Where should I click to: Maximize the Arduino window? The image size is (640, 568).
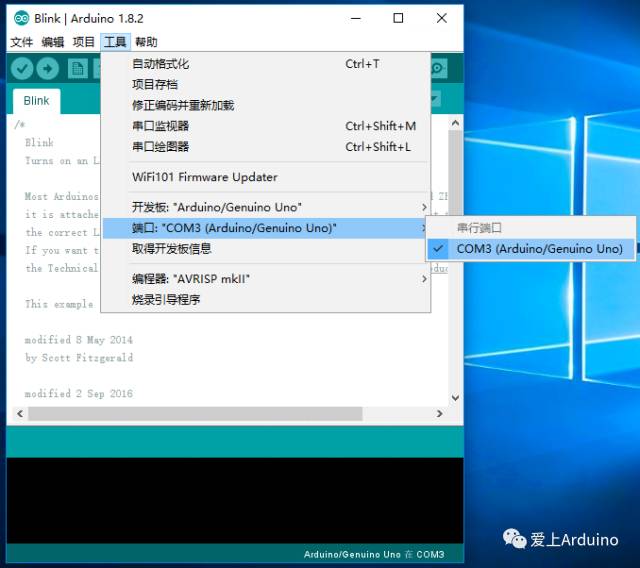398,18
